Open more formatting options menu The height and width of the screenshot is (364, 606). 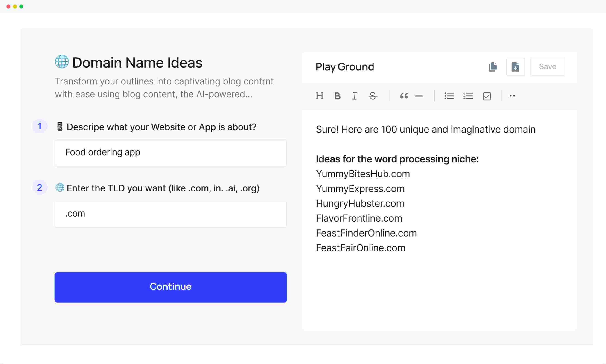[x=512, y=96]
